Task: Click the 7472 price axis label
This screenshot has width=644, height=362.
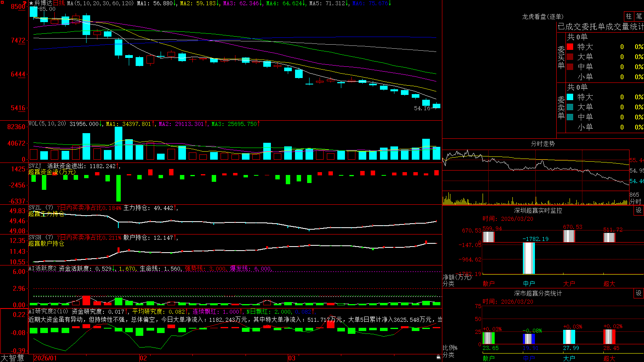Action: tap(18, 40)
